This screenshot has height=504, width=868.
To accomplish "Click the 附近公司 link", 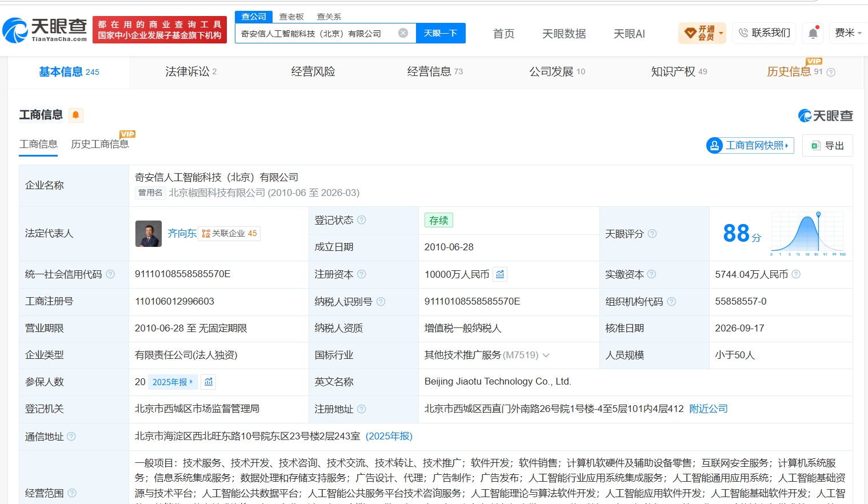I will point(709,409).
